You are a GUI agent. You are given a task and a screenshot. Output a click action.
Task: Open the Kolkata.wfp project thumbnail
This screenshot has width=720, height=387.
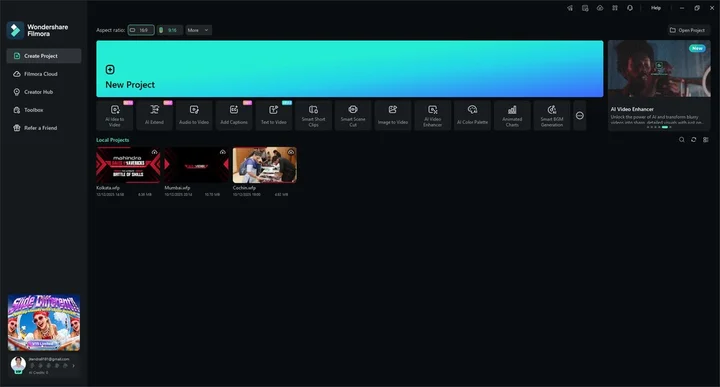point(128,165)
